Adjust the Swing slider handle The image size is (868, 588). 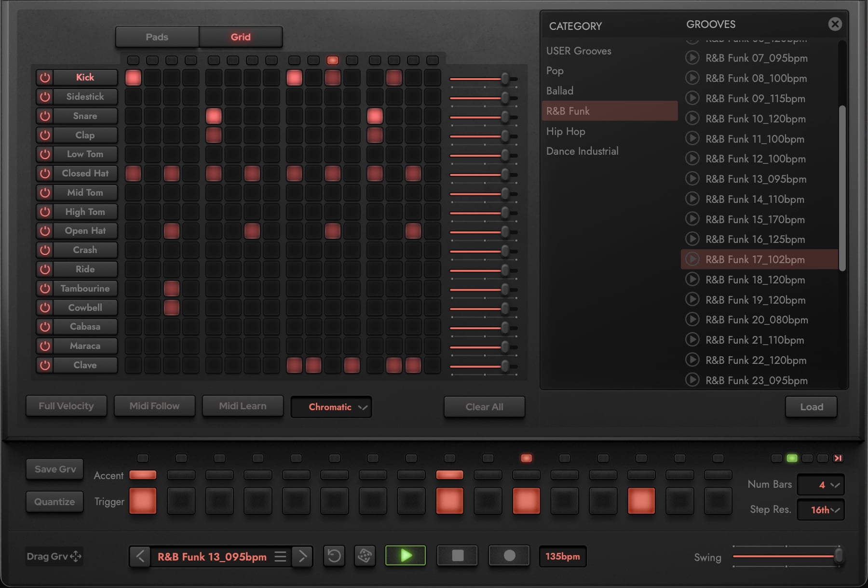click(839, 556)
